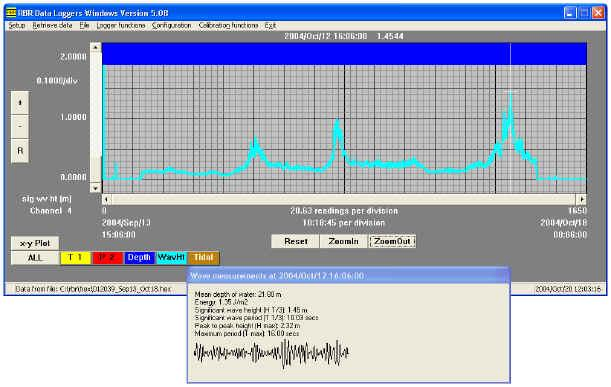Toggle the blue Depth channel
Viewport: 611px width, 387px height.
coord(139,258)
